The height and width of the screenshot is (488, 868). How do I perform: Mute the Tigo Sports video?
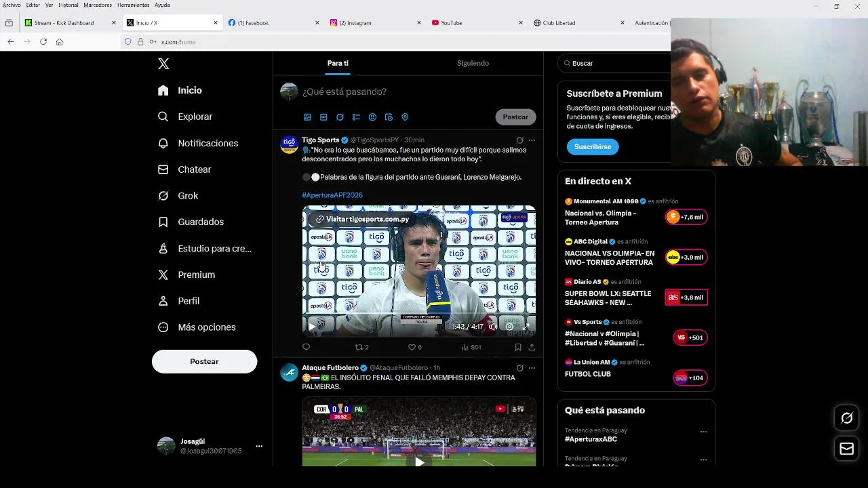(493, 327)
